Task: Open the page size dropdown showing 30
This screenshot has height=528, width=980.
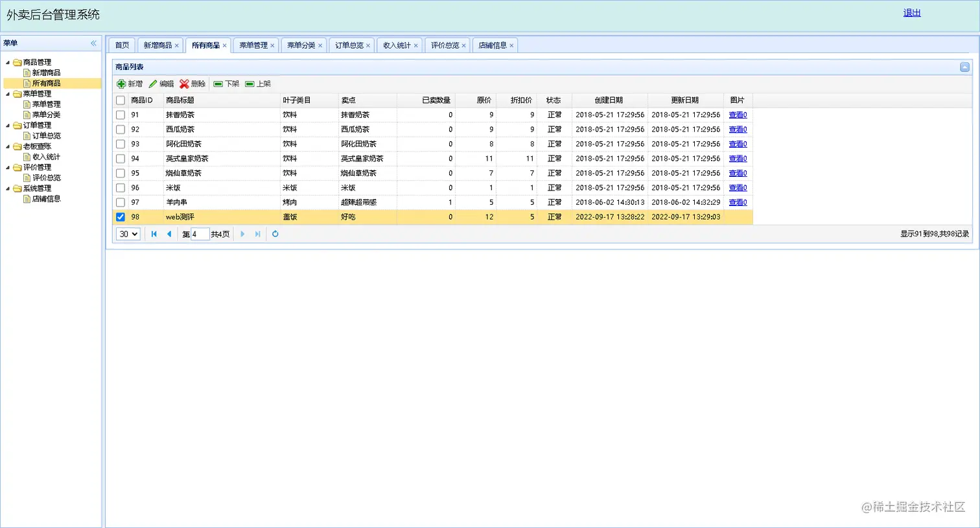Action: coord(128,234)
